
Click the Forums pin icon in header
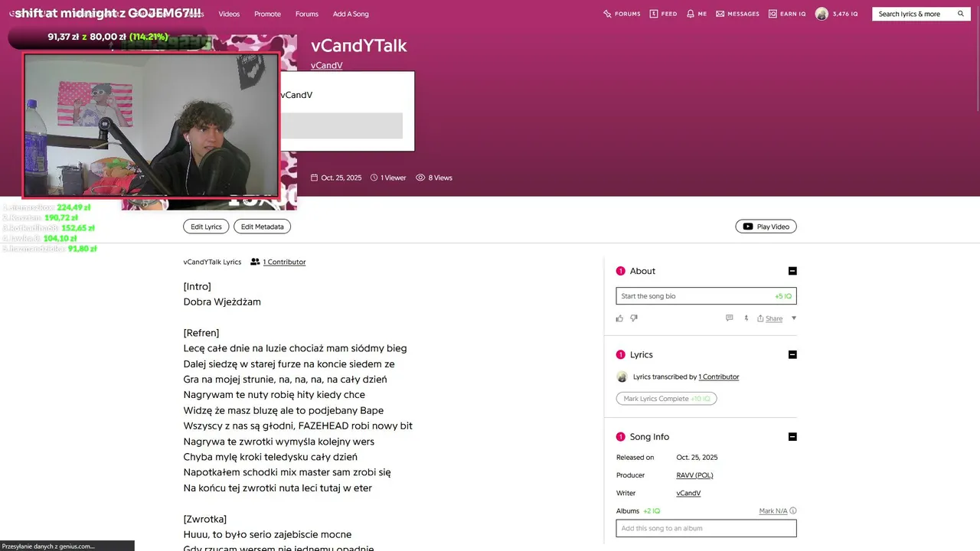(607, 14)
